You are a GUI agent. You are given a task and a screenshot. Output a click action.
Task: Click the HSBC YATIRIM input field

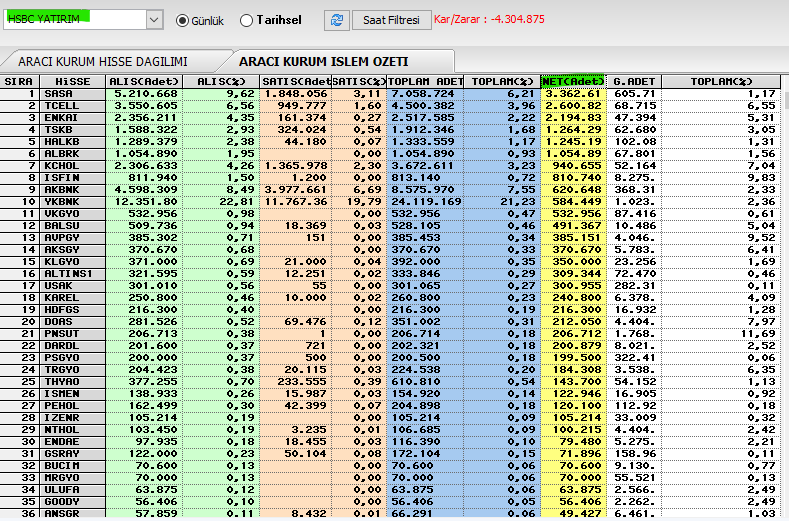[75, 20]
